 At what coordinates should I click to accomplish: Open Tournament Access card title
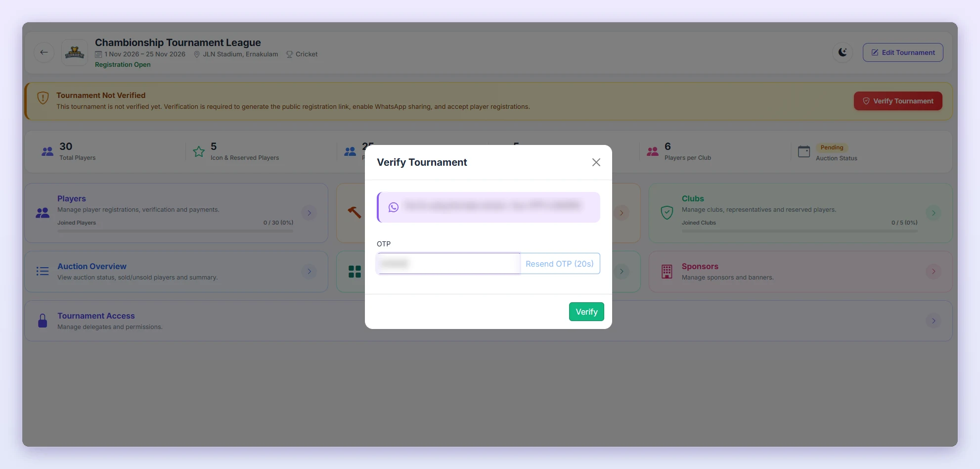point(96,316)
